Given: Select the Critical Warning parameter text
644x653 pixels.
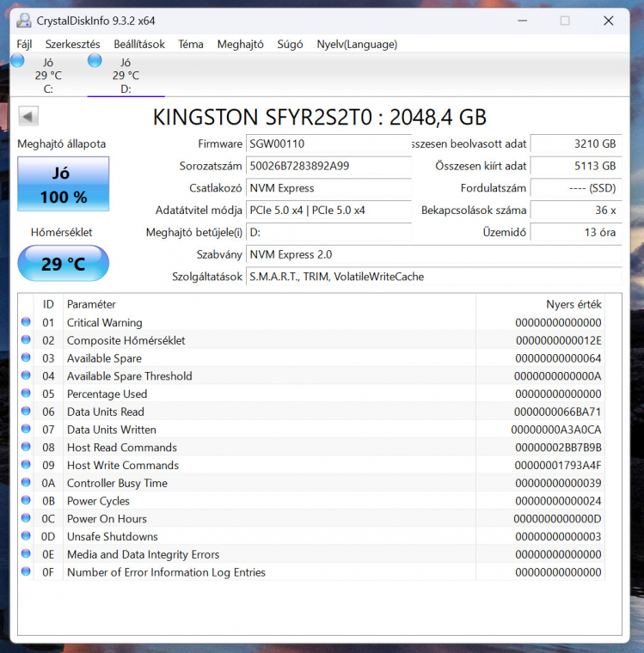Looking at the screenshot, I should point(105,322).
